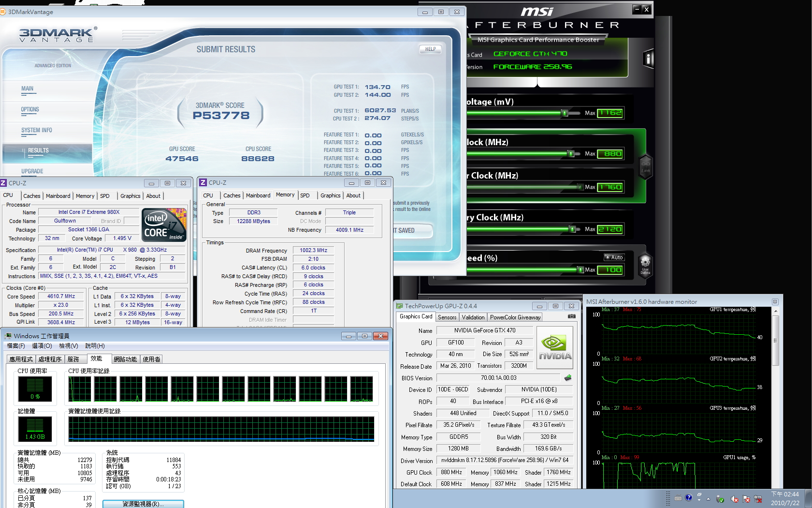Open the Options menu in Task Manager

[x=42, y=346]
